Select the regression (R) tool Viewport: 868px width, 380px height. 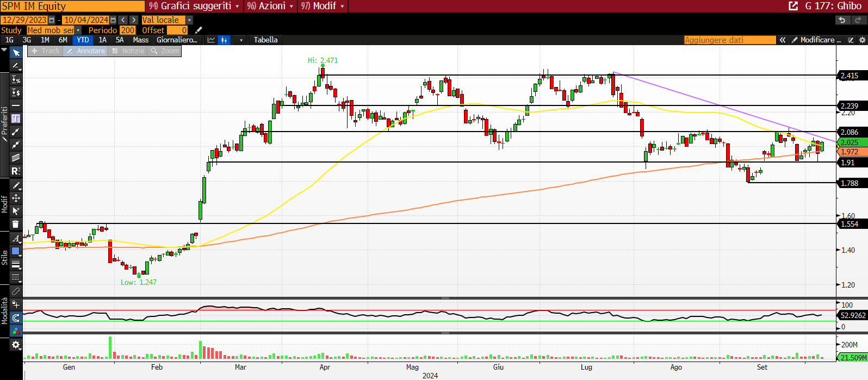[x=16, y=171]
